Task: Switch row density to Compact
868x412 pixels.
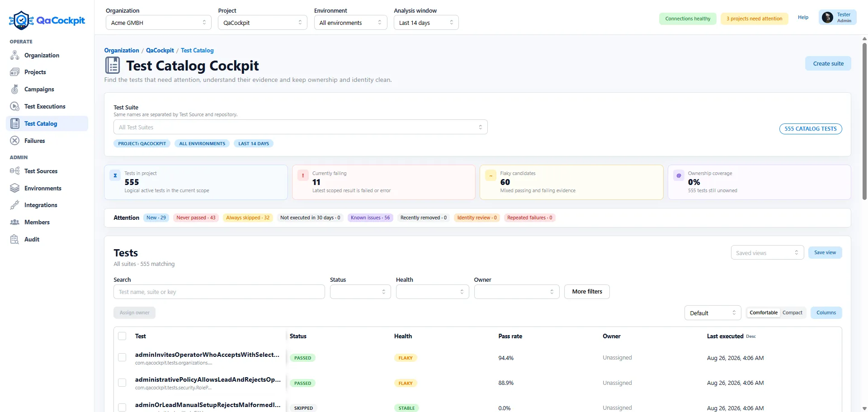Action: (x=792, y=313)
